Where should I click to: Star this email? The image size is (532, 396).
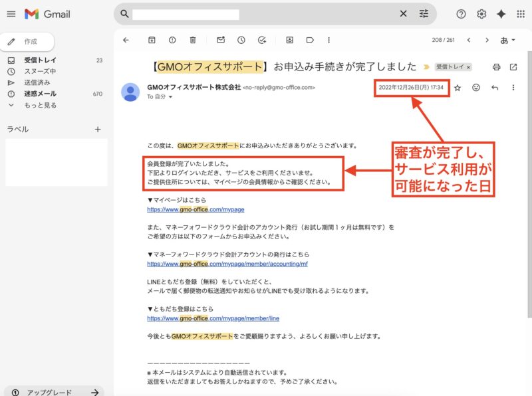coord(458,88)
